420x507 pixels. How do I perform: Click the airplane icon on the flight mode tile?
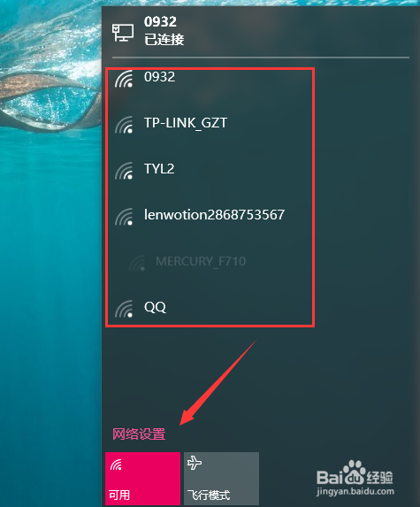(195, 463)
